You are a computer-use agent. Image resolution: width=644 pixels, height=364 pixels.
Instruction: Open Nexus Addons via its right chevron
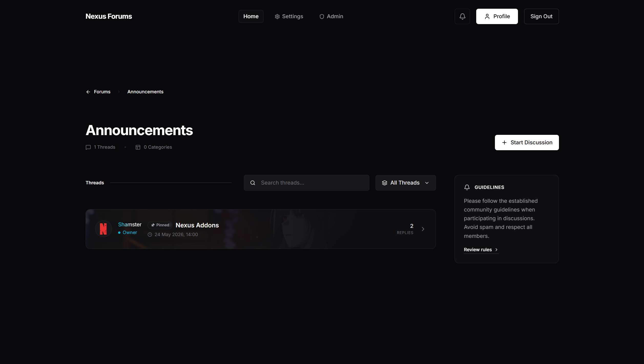pyautogui.click(x=423, y=229)
